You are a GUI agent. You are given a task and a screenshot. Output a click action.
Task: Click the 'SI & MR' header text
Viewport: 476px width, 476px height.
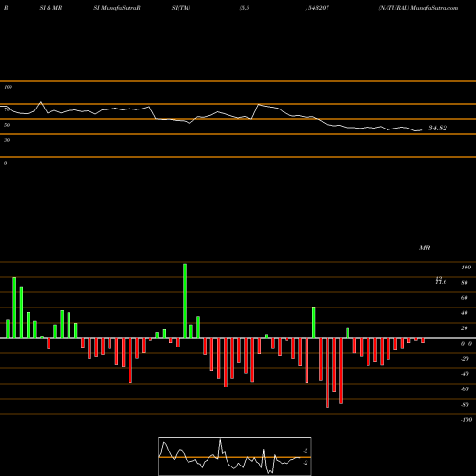coord(50,8)
